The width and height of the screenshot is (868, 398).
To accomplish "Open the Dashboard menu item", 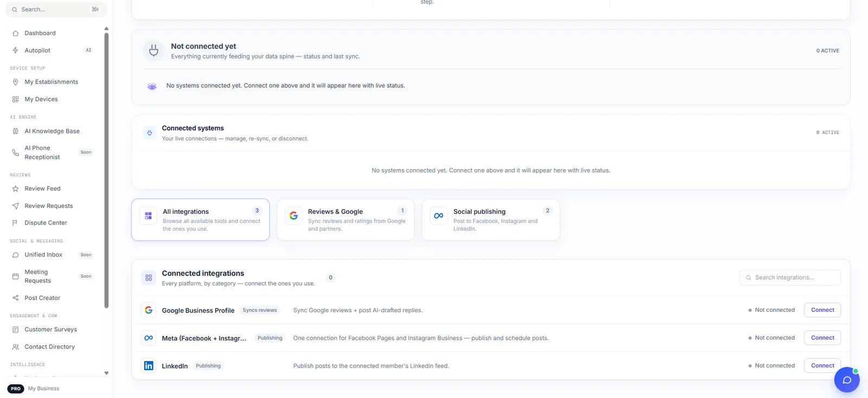I will pyautogui.click(x=53, y=33).
